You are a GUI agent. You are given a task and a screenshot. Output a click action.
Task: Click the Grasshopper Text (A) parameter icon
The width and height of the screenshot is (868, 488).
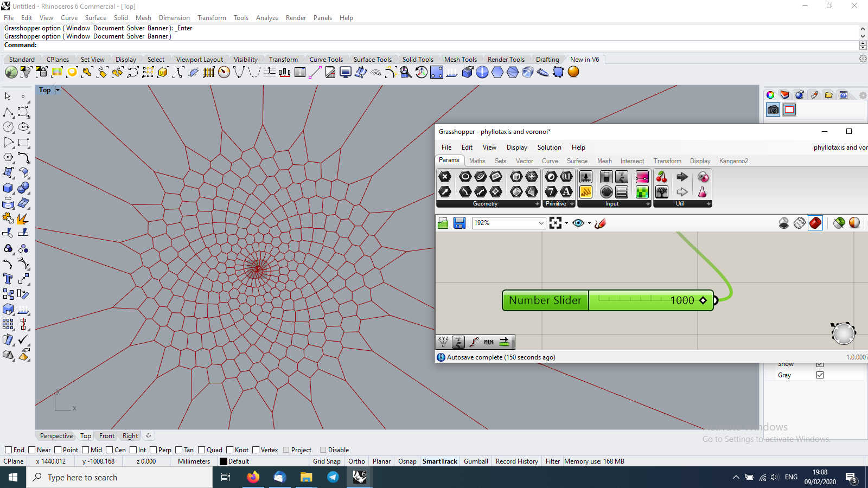566,191
